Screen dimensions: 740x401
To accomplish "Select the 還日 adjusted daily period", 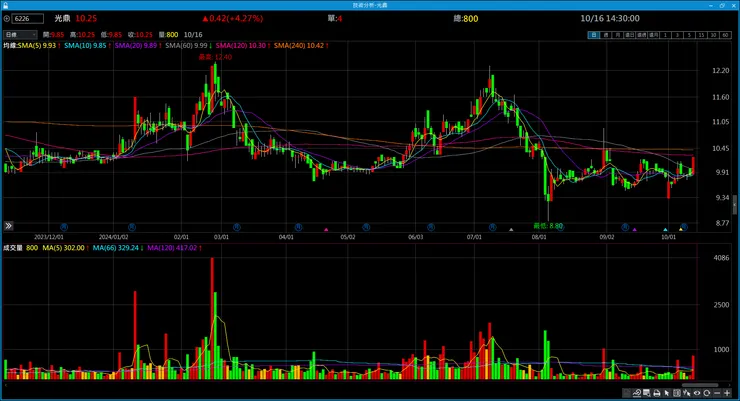I will 630,35.
